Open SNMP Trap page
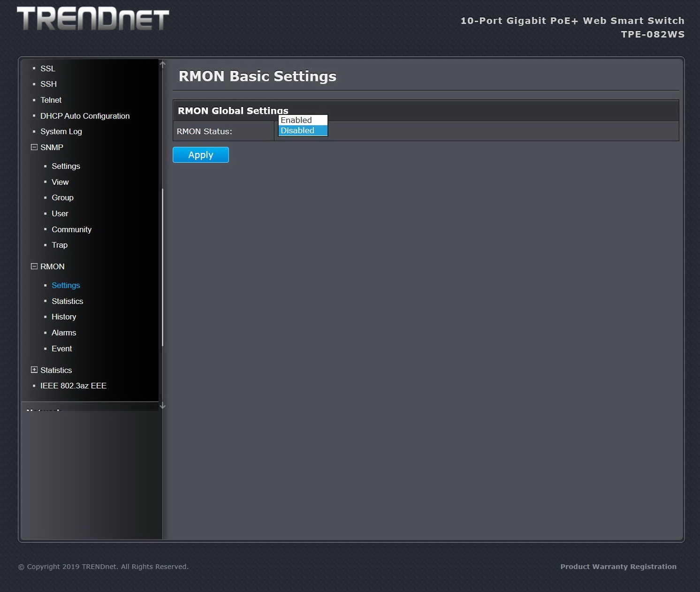The image size is (700, 592). click(60, 245)
